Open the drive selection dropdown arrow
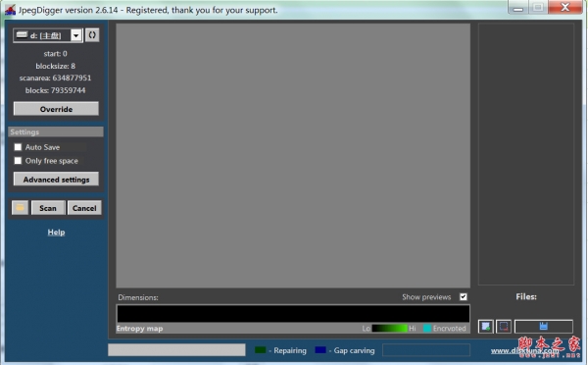Viewport: 588px width, 365px height. [x=76, y=35]
